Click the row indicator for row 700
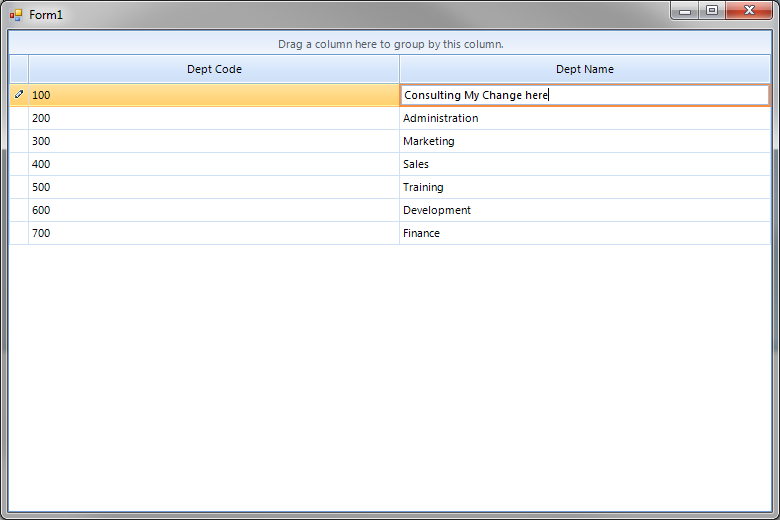 click(19, 232)
